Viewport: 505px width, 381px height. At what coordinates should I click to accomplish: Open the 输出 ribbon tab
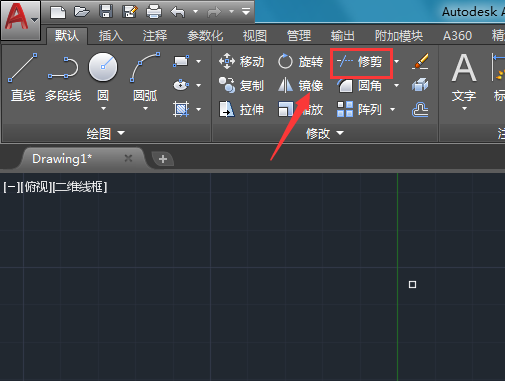[x=342, y=35]
